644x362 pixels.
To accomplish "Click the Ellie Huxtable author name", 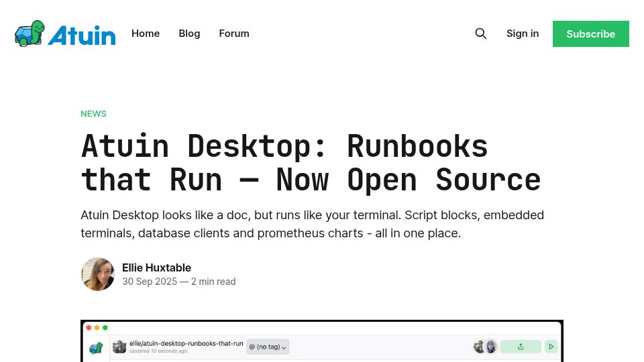I will click(x=156, y=267).
